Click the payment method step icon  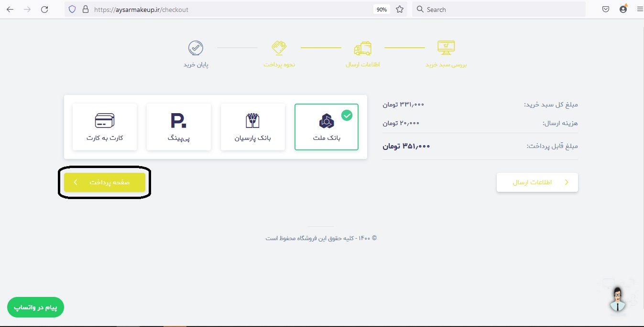[279, 48]
